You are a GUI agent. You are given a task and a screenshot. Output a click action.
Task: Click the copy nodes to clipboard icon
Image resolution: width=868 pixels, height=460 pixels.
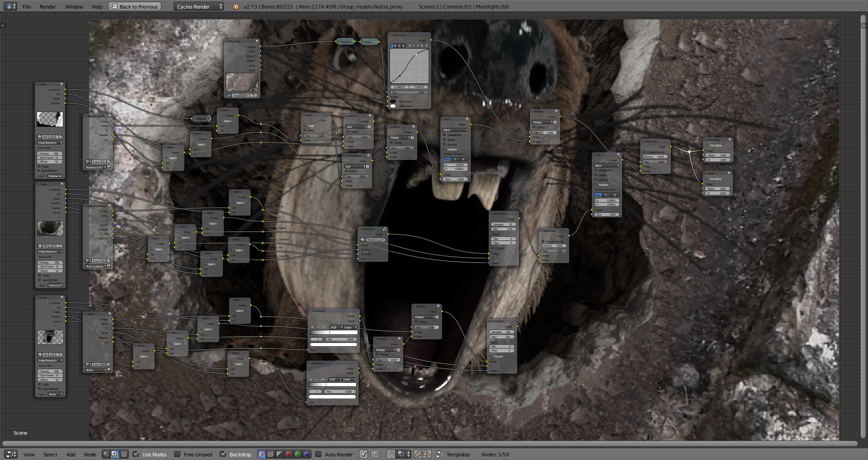click(418, 454)
